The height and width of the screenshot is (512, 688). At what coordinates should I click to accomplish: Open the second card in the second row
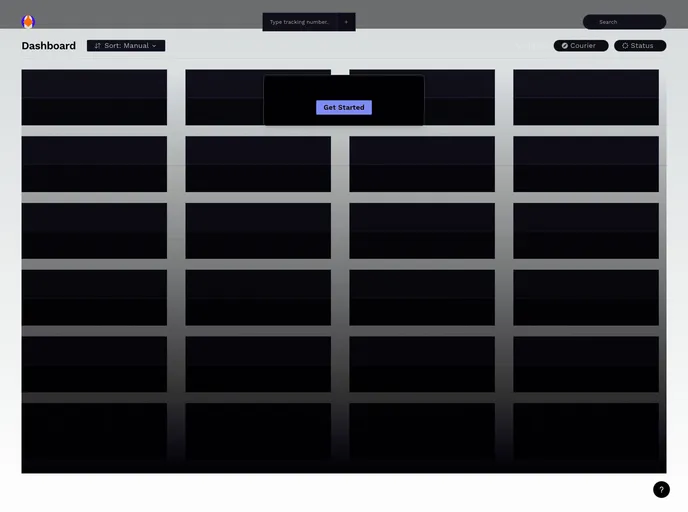coord(258,164)
